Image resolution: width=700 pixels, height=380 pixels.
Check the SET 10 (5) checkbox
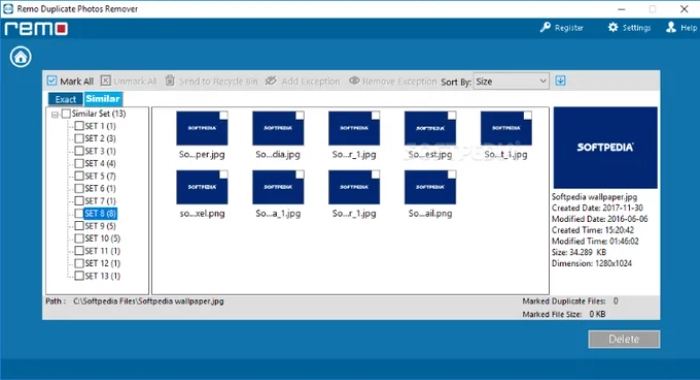tap(79, 238)
